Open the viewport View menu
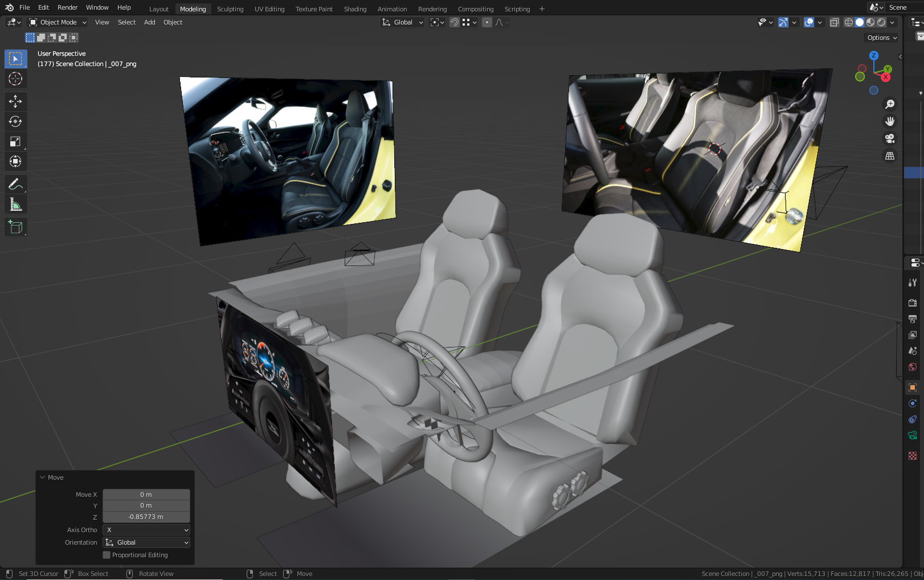 [x=102, y=22]
